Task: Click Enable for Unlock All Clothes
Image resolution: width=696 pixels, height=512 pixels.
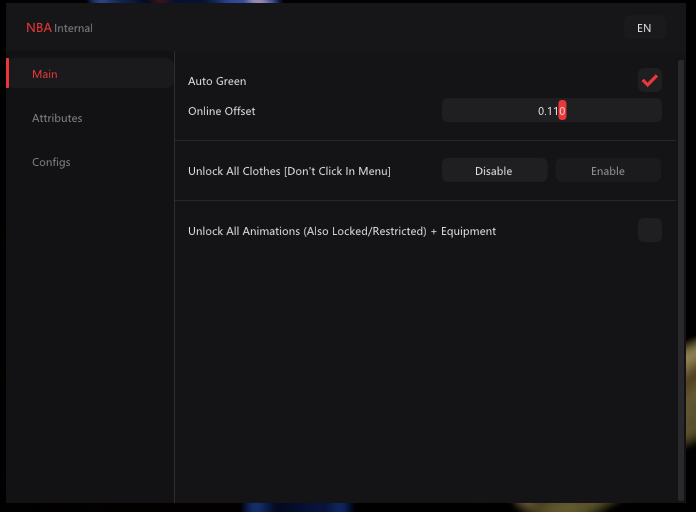Action: tap(608, 171)
